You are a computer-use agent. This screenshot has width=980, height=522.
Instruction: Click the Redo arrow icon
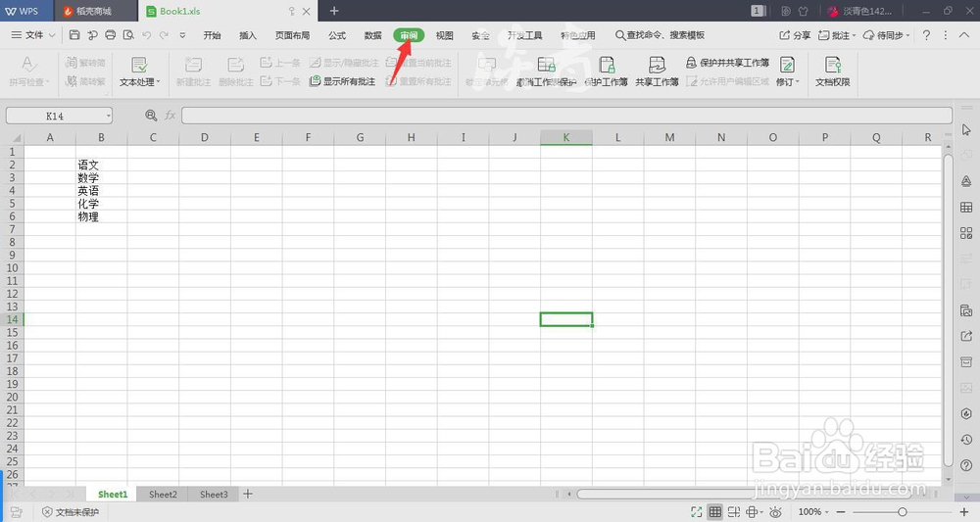164,35
